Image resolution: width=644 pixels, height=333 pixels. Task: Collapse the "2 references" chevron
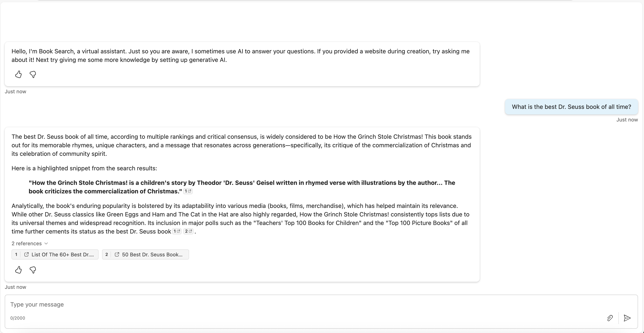click(x=46, y=244)
